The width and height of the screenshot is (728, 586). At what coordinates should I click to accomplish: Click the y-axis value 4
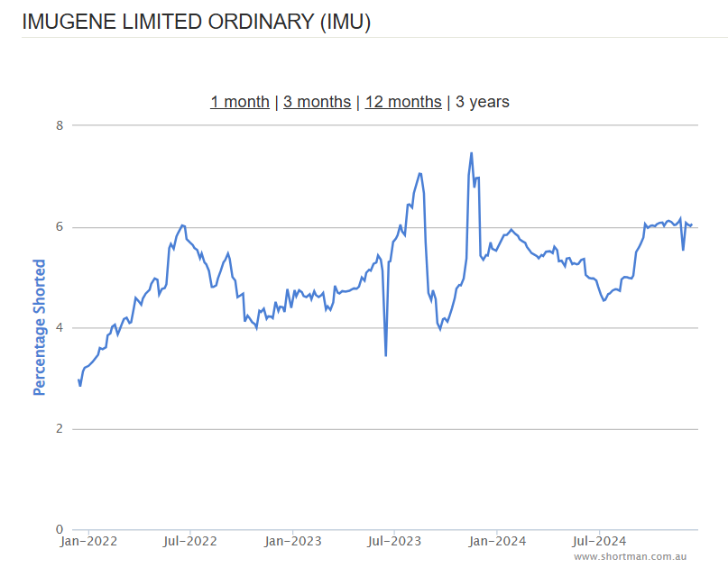click(60, 328)
